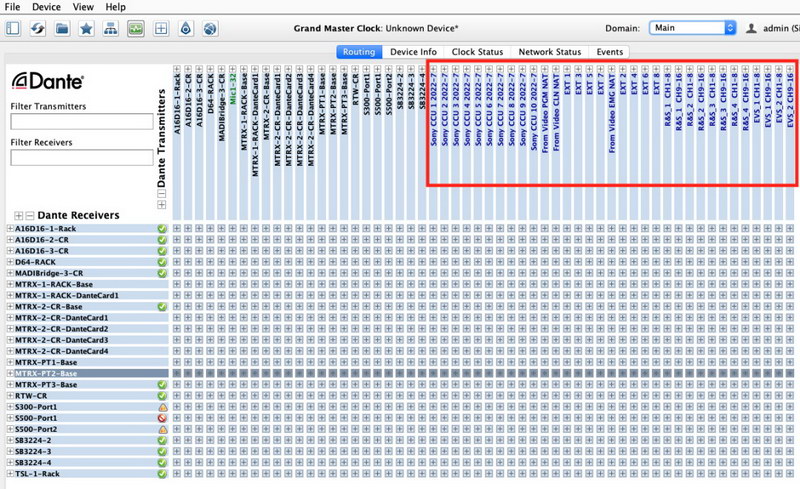800x489 pixels.
Task: Click the MADIBridge-3-CR transmitter column header
Action: coord(221,108)
